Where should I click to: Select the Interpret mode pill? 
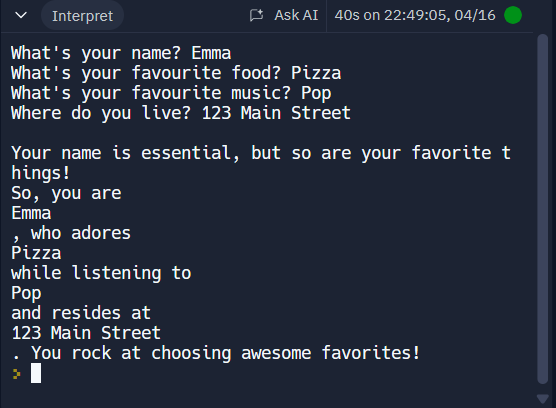[82, 16]
